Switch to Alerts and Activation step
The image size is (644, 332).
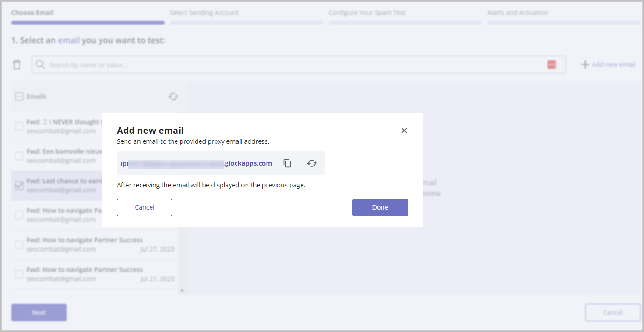[518, 13]
